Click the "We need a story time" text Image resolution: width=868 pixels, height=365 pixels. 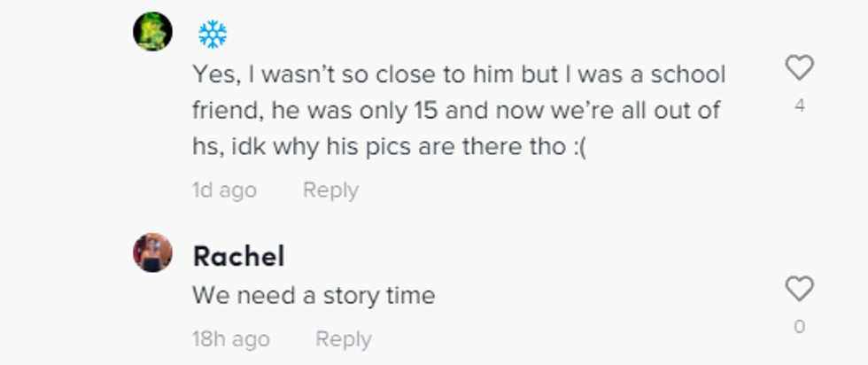[x=314, y=295]
